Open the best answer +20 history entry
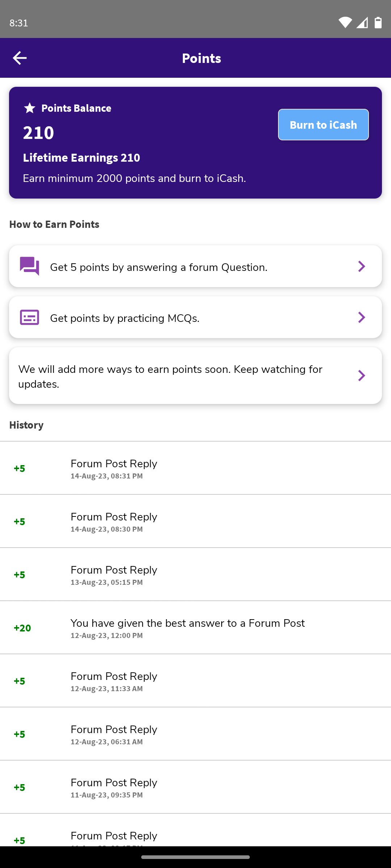 pos(195,628)
